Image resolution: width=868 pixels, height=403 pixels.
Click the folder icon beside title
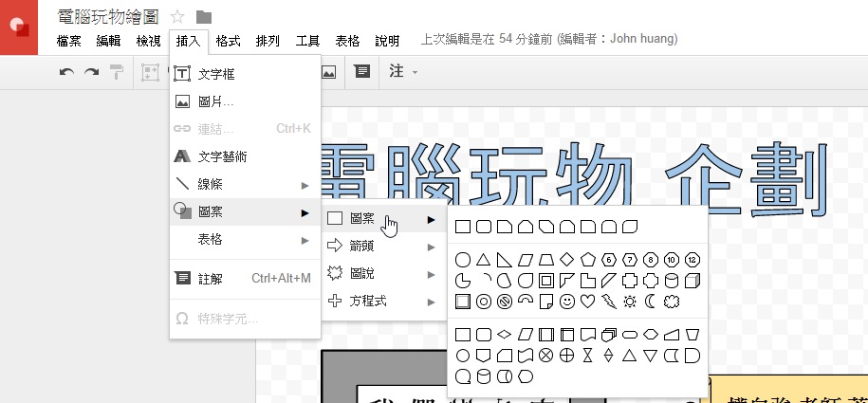204,16
